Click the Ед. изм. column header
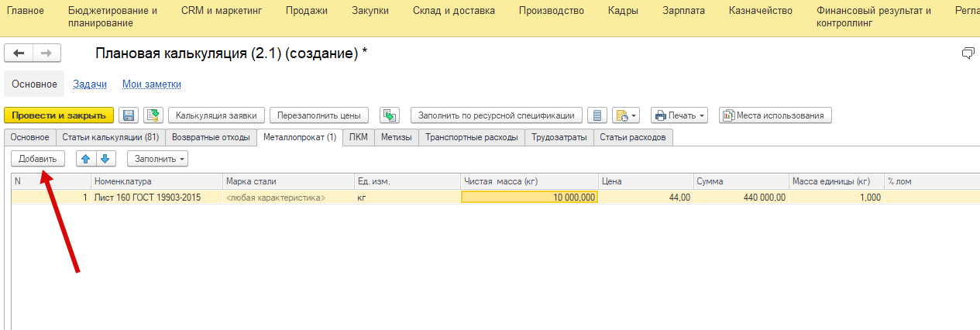The image size is (980, 330). click(x=407, y=180)
